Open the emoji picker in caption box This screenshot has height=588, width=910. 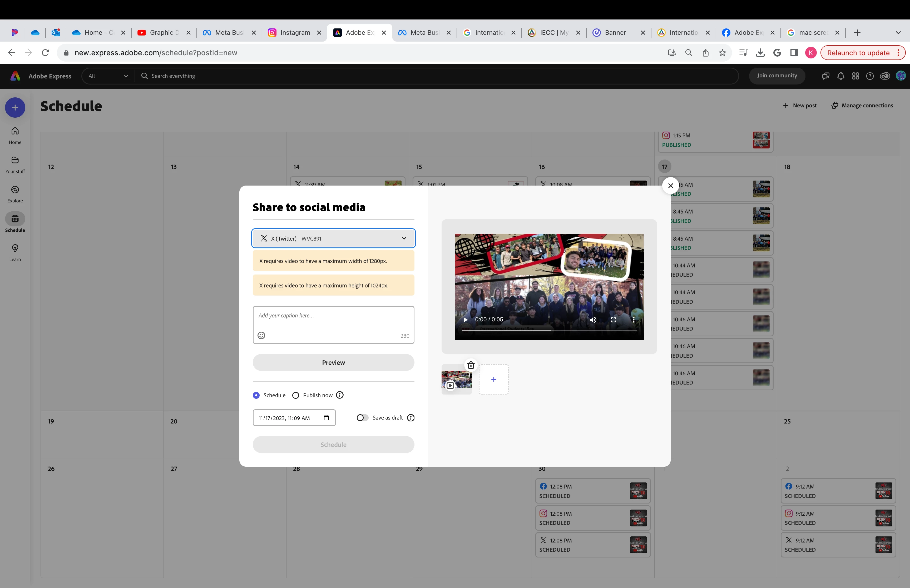coord(261,335)
